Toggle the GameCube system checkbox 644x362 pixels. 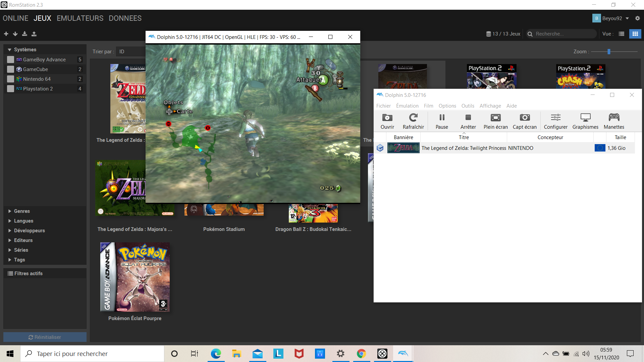(x=11, y=69)
